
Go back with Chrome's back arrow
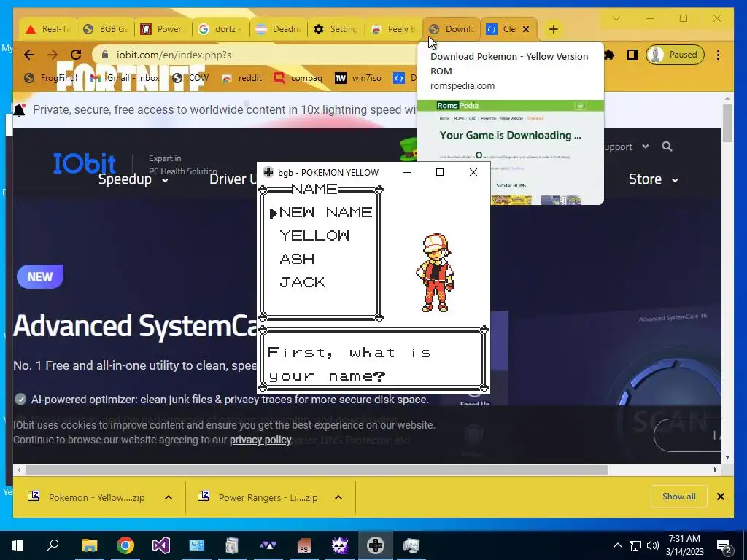coord(29,55)
